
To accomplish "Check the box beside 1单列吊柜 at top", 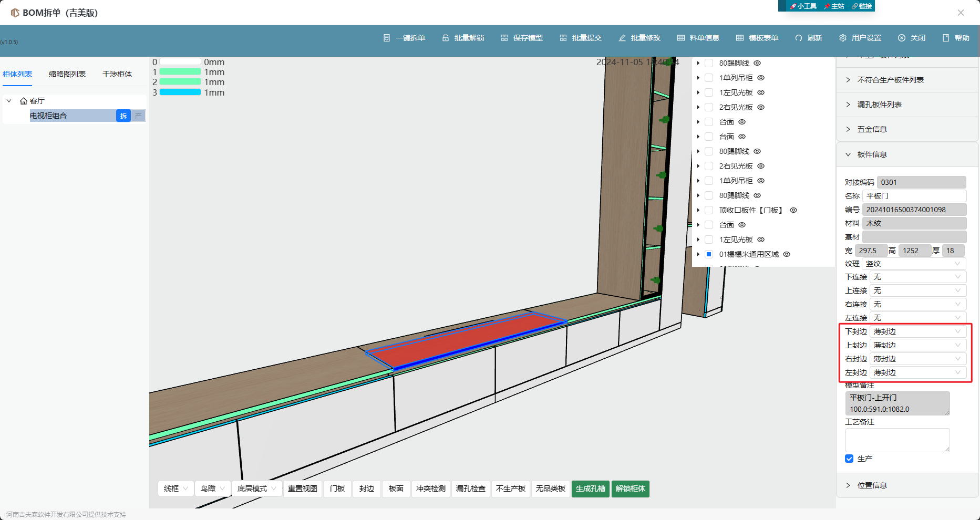I will pyautogui.click(x=709, y=78).
